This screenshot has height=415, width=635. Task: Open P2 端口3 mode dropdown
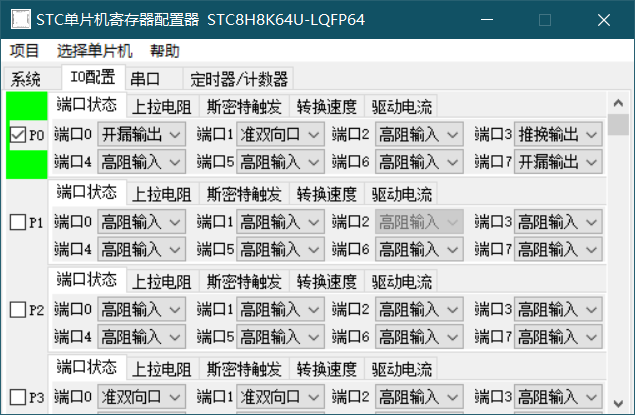point(558,309)
